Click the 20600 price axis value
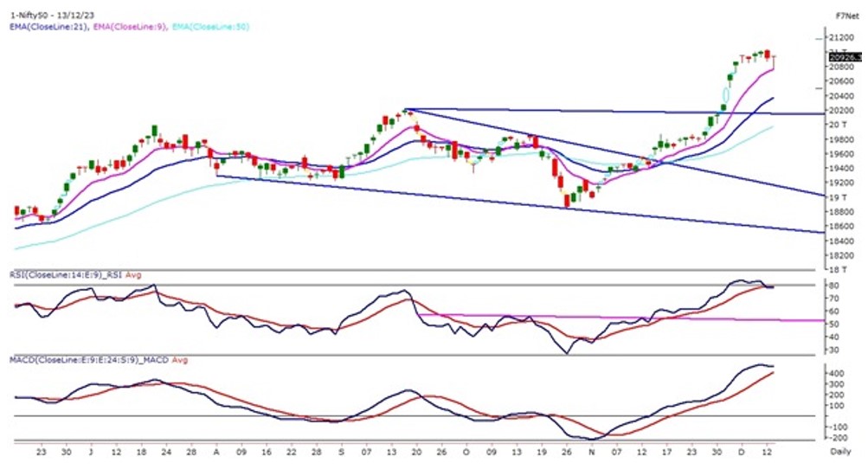Image resolution: width=868 pixels, height=469 pixels. tap(839, 81)
